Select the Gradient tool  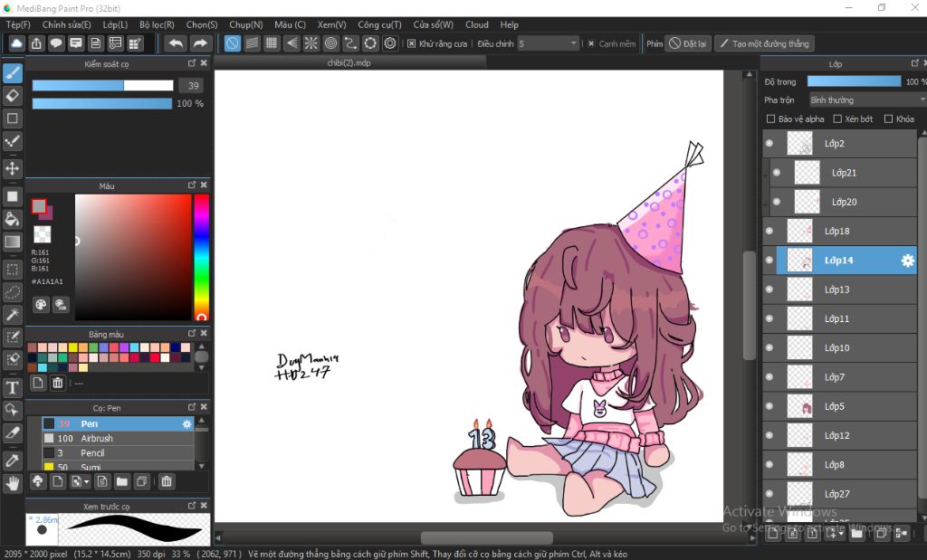[x=13, y=242]
